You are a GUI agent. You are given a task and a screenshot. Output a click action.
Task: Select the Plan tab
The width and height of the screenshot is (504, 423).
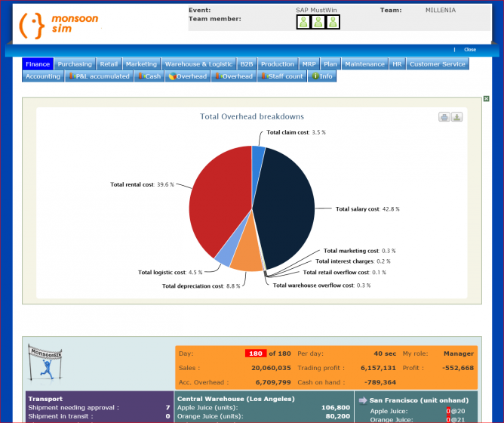pos(330,63)
